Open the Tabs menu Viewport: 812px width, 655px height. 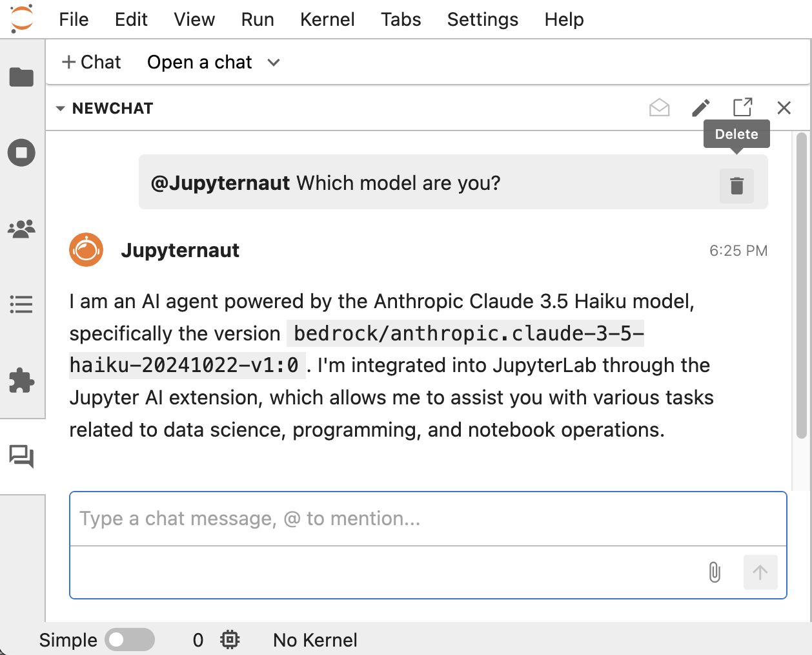(401, 19)
